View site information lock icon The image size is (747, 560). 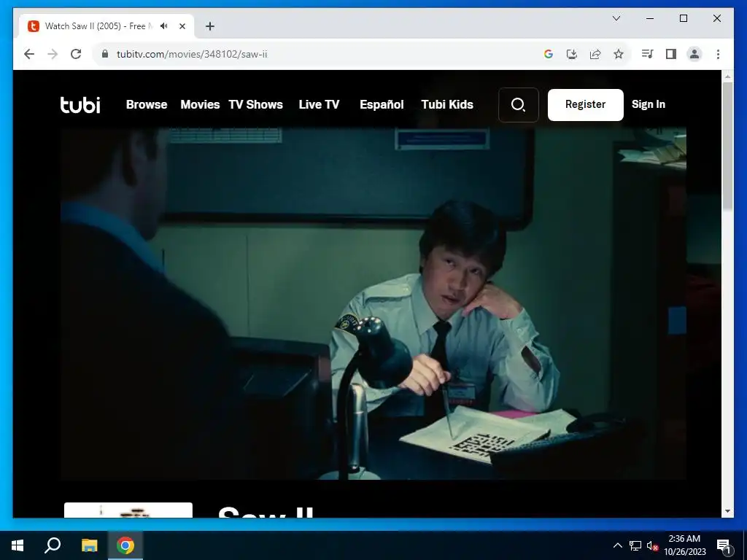point(105,54)
